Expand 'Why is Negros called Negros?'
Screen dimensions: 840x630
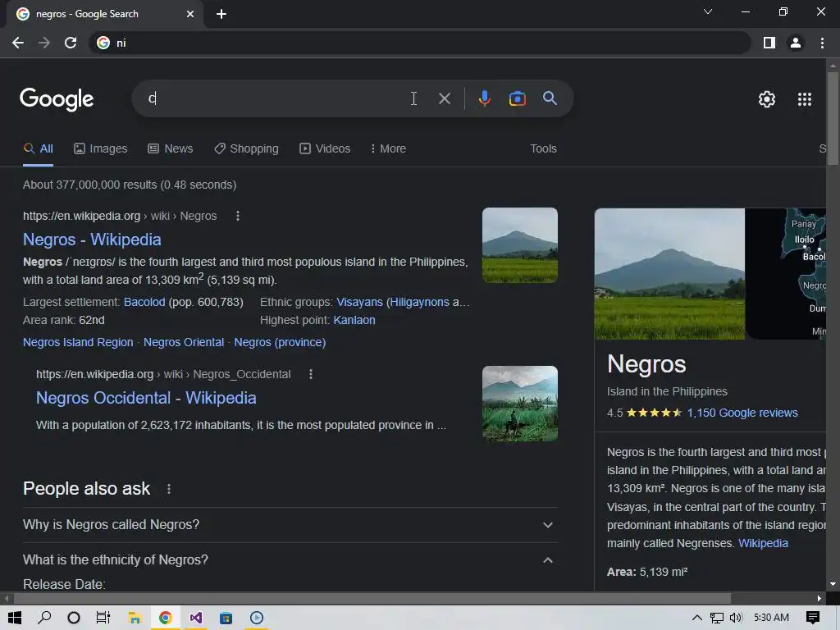tap(290, 525)
